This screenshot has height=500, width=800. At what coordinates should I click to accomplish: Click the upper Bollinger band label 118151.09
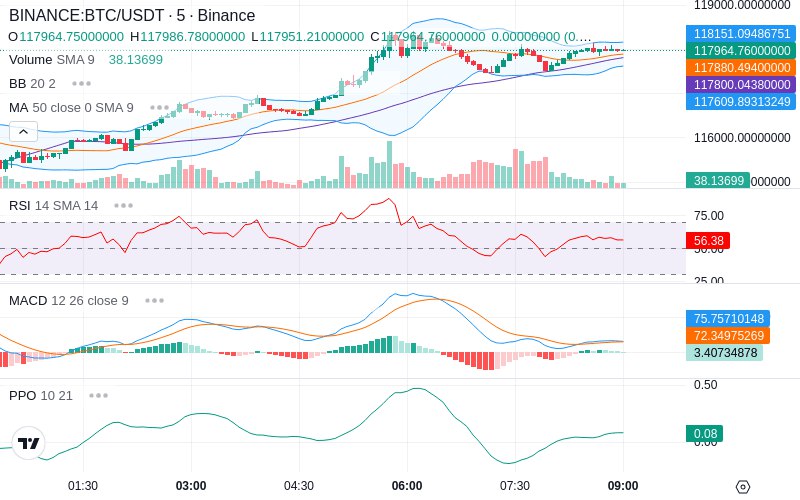point(741,34)
